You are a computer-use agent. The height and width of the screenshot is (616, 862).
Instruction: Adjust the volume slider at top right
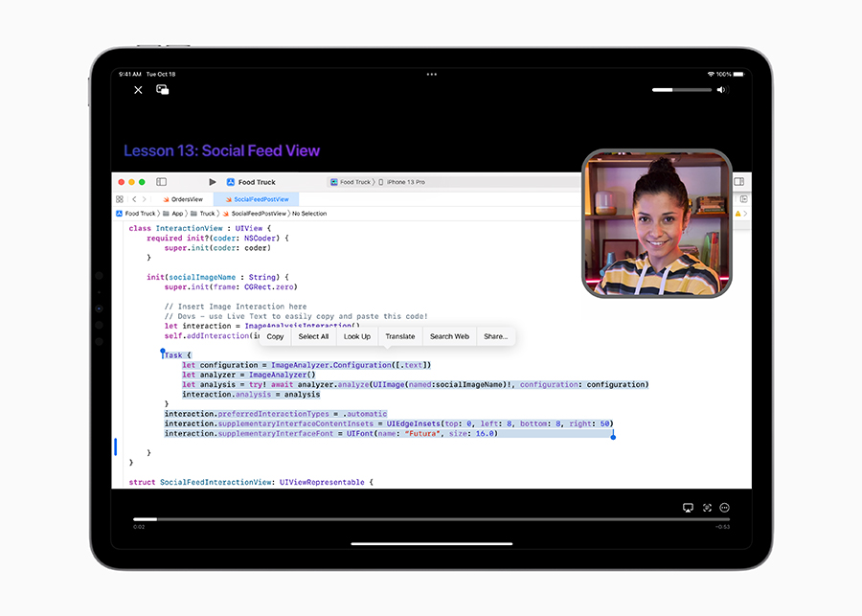click(681, 90)
